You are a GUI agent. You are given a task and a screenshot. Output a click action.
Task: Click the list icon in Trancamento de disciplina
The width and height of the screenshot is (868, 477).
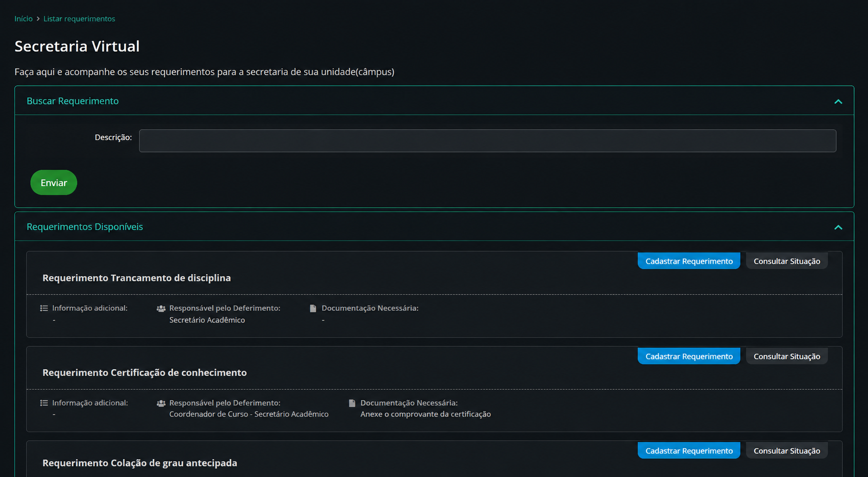(44, 308)
